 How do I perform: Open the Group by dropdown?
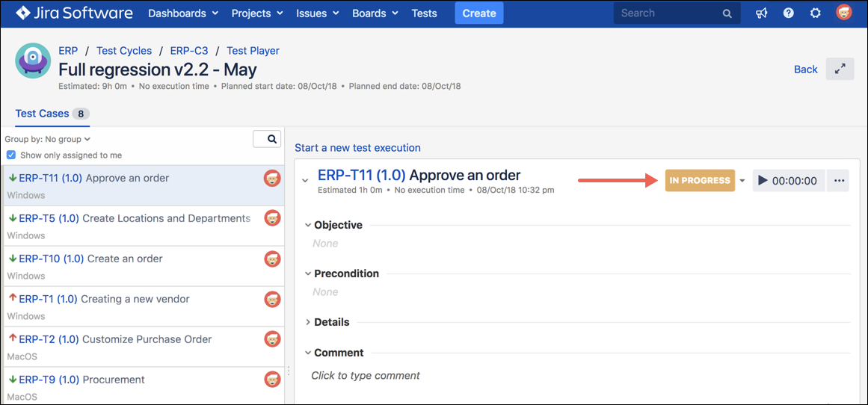pyautogui.click(x=48, y=139)
